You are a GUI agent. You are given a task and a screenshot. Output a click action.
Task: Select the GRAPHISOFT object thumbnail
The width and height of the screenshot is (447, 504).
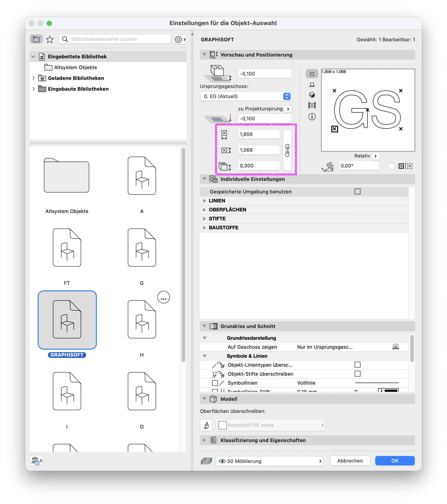pos(67,320)
